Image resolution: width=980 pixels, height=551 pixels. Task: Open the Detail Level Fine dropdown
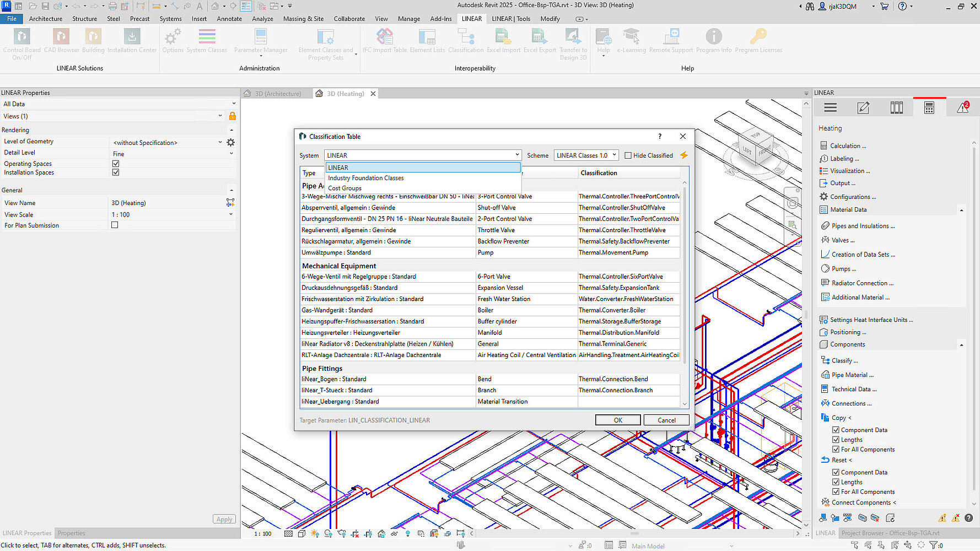[x=173, y=154]
